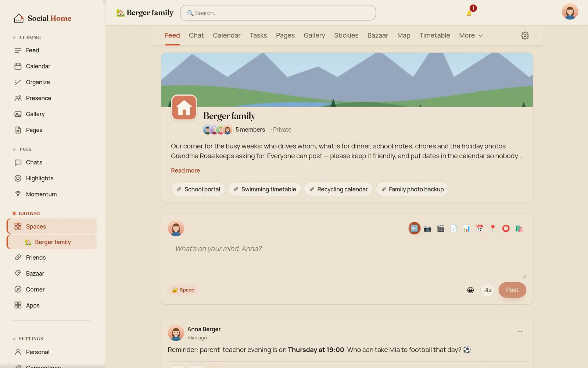Select the July 17 calendar event icon
The height and width of the screenshot is (368, 588).
pos(480,229)
